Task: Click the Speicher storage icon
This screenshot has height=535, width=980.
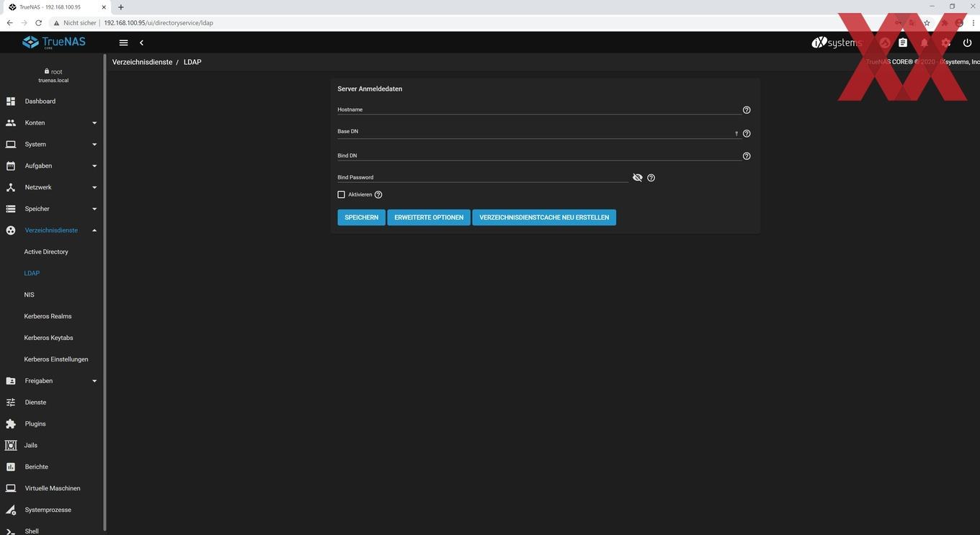Action: pyautogui.click(x=11, y=209)
